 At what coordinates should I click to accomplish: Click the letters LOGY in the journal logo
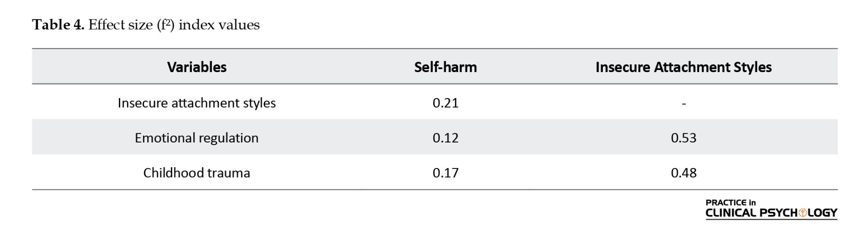[x=822, y=213]
